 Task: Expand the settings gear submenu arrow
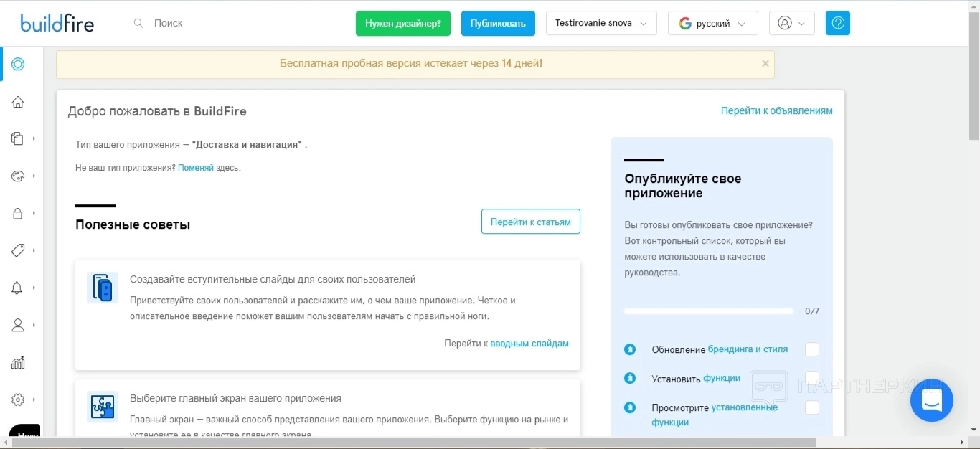tap(34, 400)
